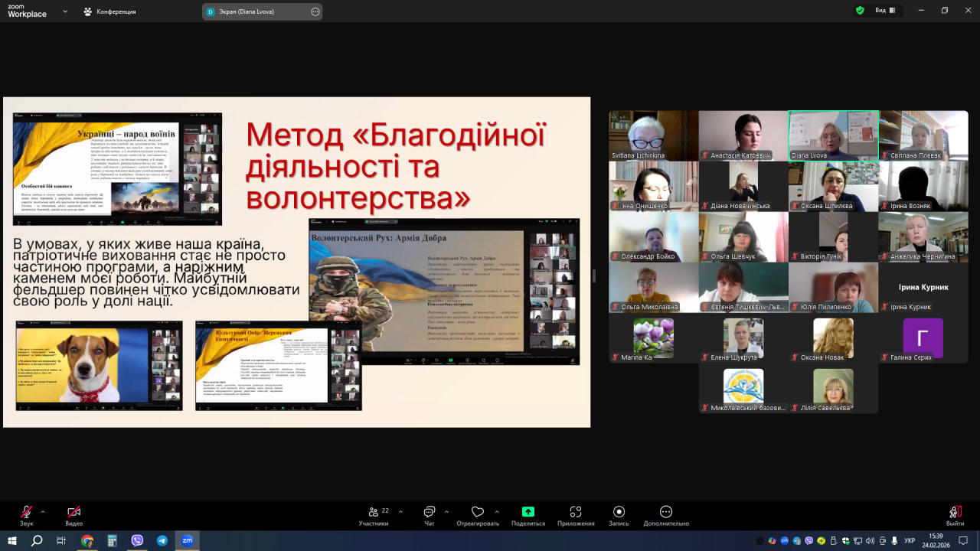Open the Чат chat panel
This screenshot has height=551, width=980.
pyautogui.click(x=429, y=513)
